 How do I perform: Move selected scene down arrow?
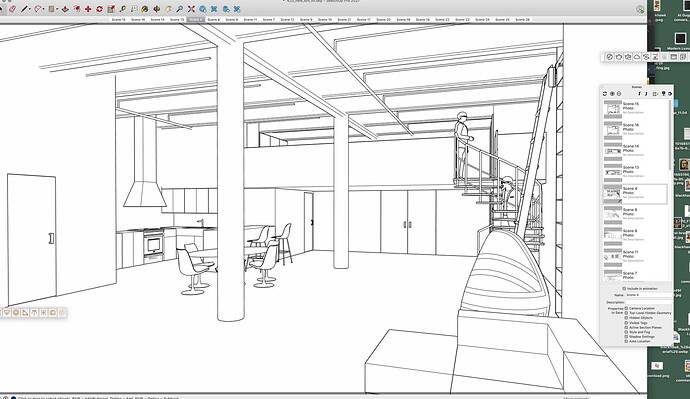[646, 94]
